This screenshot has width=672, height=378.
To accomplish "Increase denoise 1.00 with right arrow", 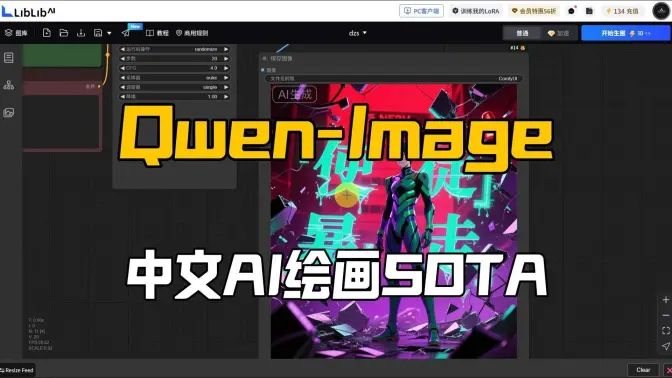I will tap(226, 96).
